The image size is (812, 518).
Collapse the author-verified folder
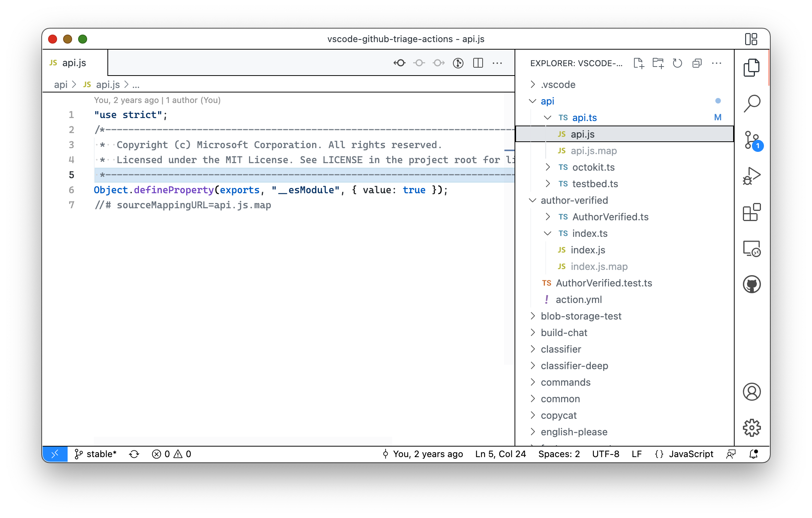pyautogui.click(x=574, y=200)
